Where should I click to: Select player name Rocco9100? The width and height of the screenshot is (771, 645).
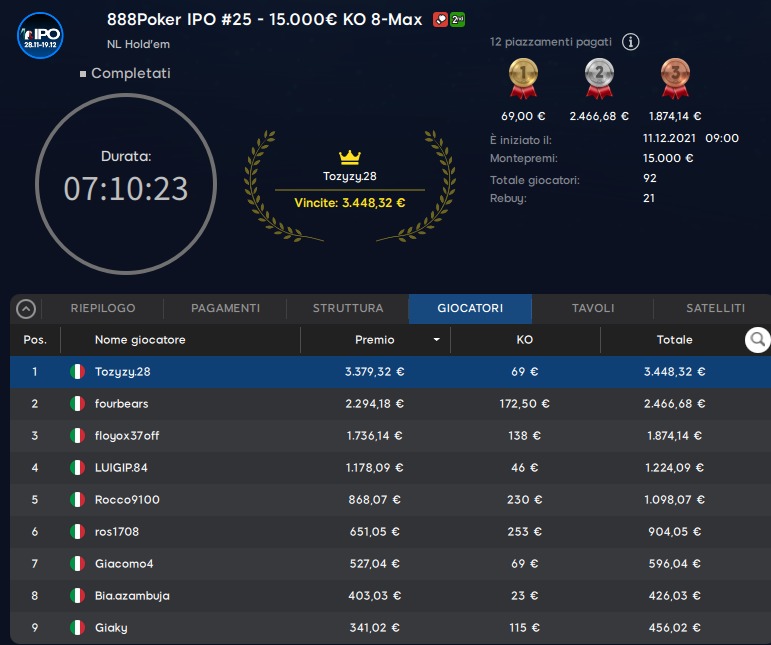click(x=127, y=499)
